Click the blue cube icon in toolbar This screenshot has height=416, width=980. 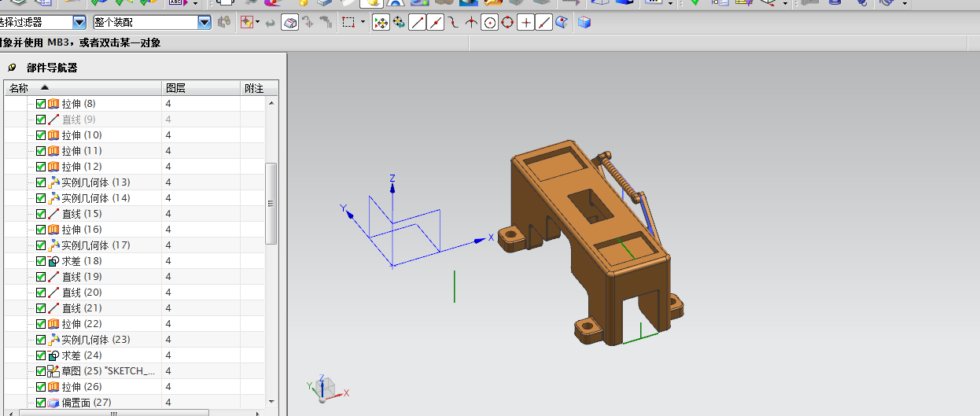pos(584,23)
